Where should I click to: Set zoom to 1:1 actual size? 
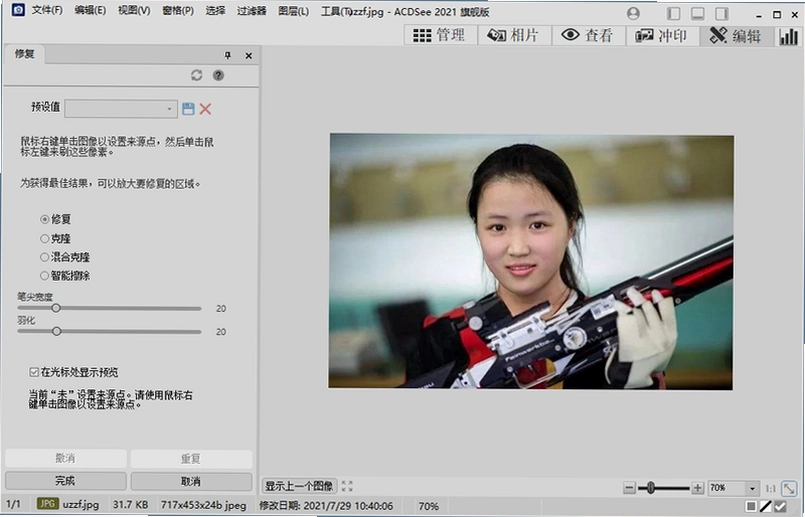[770, 488]
